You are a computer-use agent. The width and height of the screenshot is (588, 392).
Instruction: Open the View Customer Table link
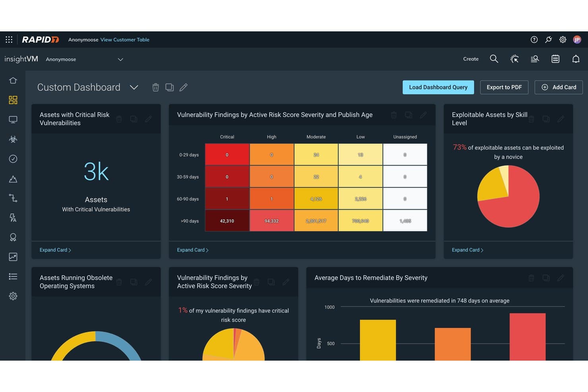click(x=125, y=40)
